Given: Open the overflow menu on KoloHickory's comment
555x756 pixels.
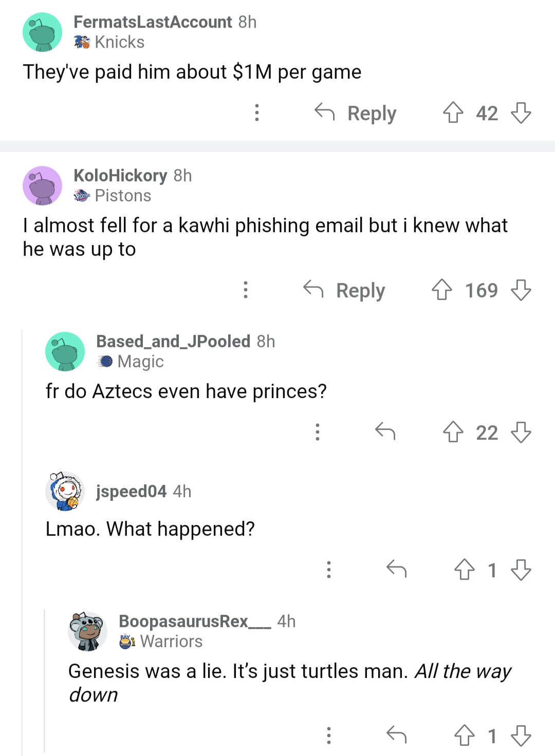Looking at the screenshot, I should [246, 291].
